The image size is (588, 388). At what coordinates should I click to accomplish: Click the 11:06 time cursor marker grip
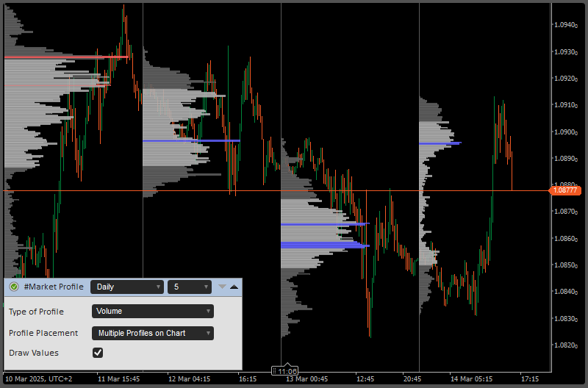click(274, 372)
